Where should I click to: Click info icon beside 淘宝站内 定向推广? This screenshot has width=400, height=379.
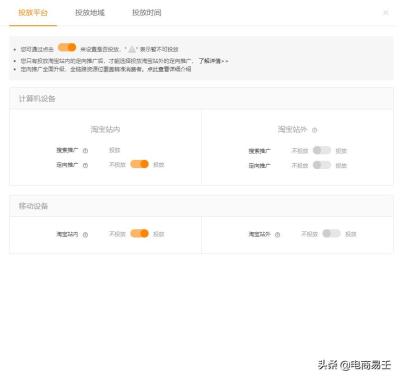(85, 165)
